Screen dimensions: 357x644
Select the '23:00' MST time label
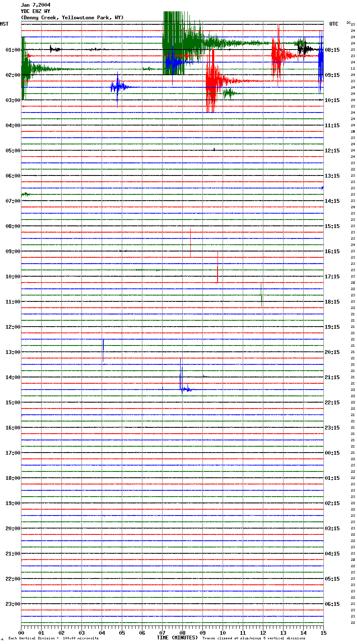click(x=13, y=604)
